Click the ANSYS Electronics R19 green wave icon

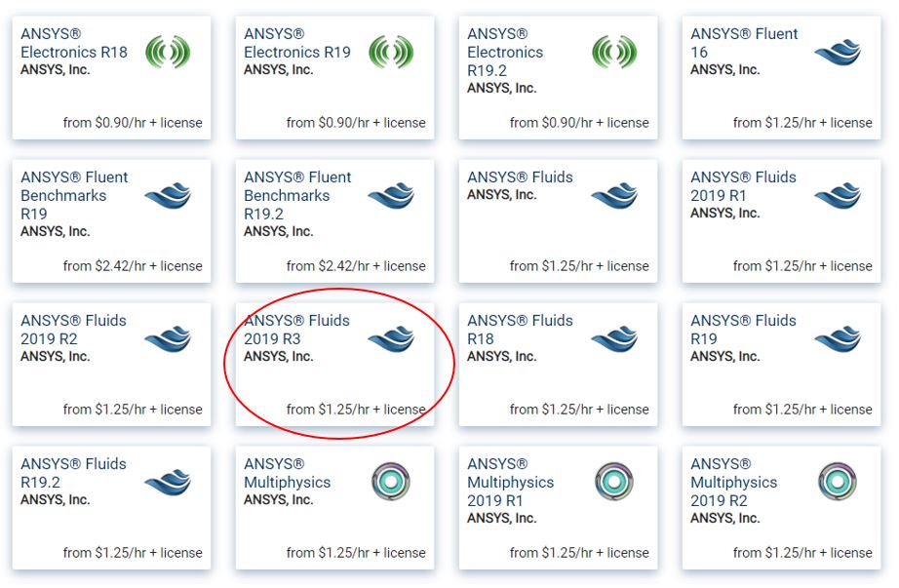coord(391,53)
